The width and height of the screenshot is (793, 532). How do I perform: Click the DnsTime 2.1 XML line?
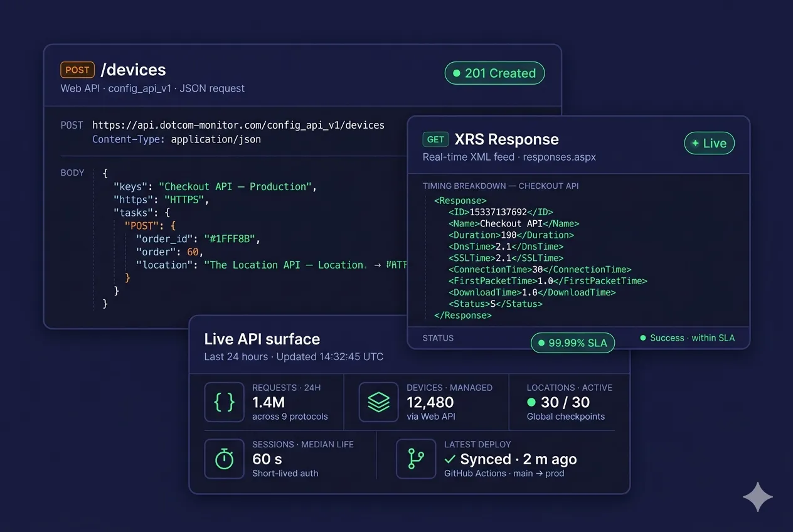pyautogui.click(x=506, y=247)
